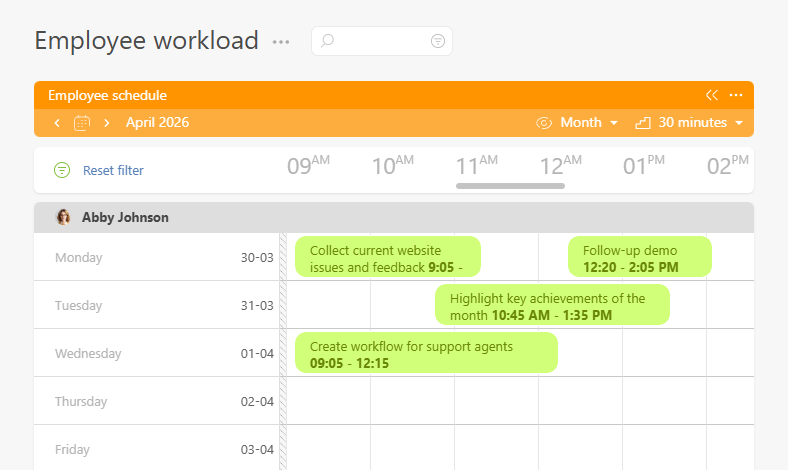The image size is (788, 470).
Task: Open the calendar date picker icon
Action: coord(82,123)
